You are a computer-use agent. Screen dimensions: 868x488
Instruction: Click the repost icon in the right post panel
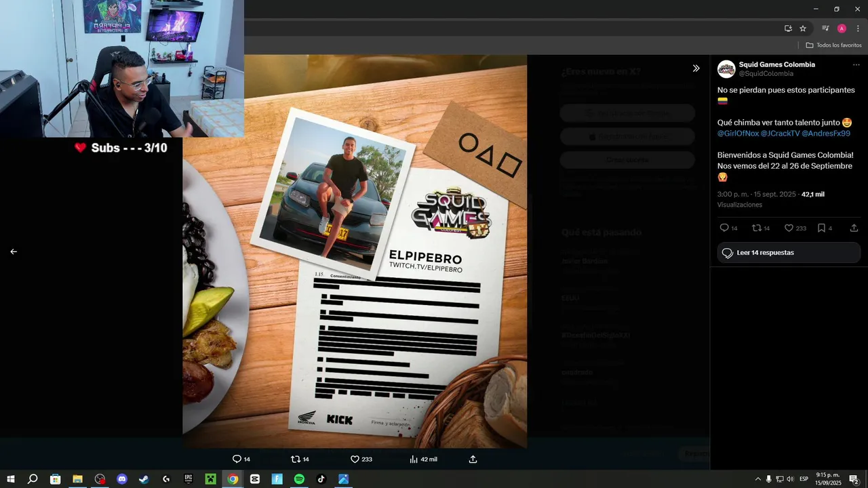coord(757,228)
